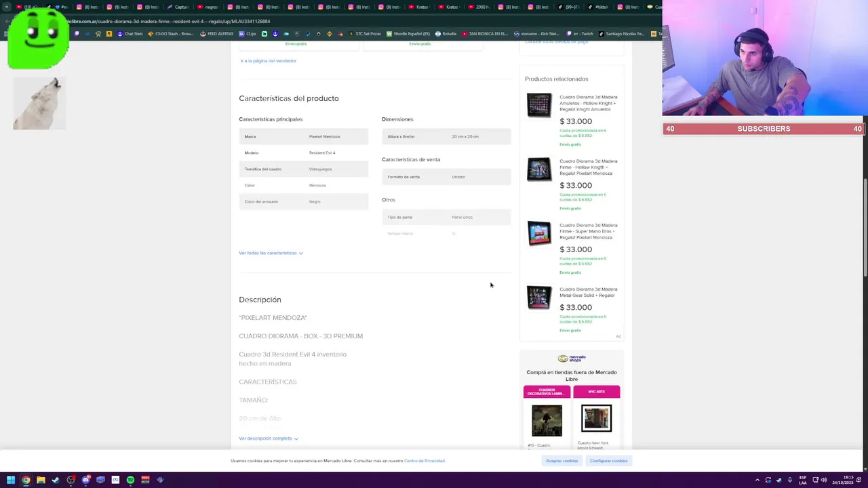Open the trr - Twitch bookmark

(580, 34)
